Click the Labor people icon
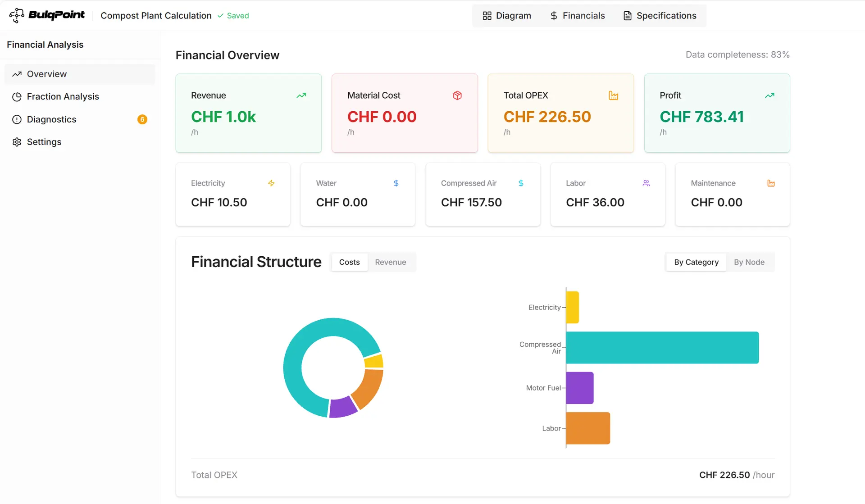Screen dimensions: 865x504 click(x=646, y=183)
